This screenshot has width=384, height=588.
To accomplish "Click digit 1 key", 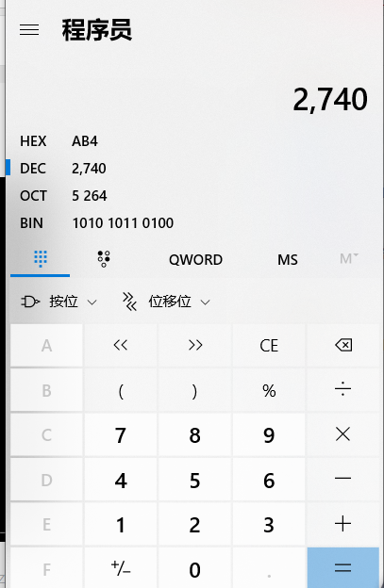I will pos(121,524).
